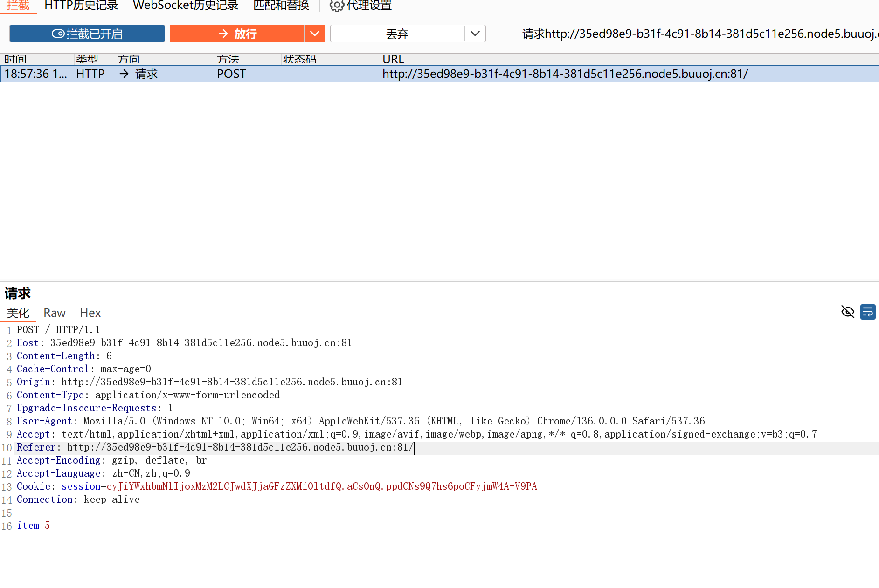This screenshot has width=879, height=588.
Task: Open the Match and Replace tab
Action: point(281,6)
